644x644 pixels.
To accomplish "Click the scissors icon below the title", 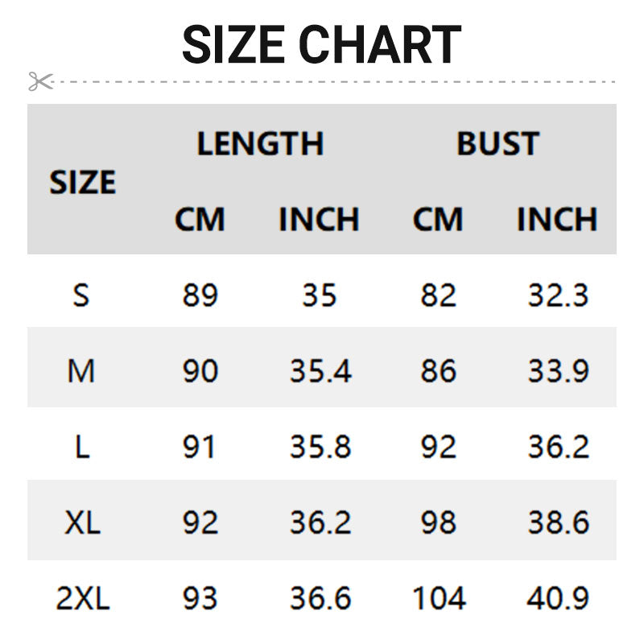I will (x=39, y=81).
